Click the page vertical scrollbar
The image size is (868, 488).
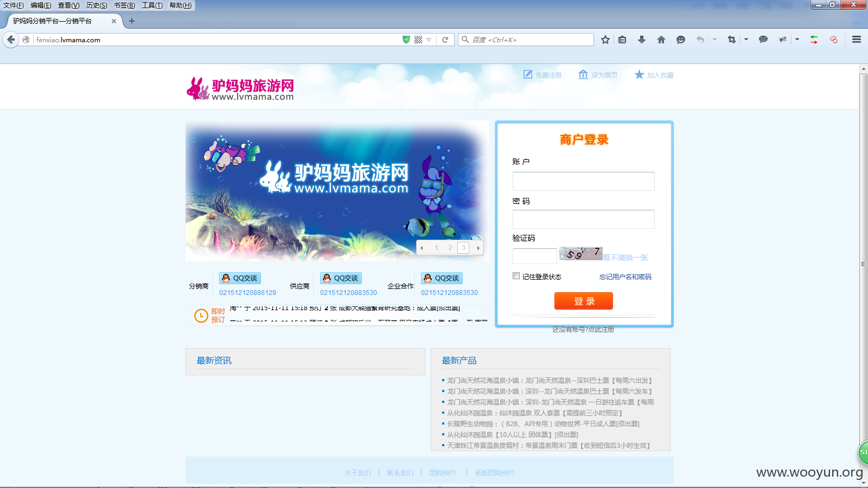[863, 264]
